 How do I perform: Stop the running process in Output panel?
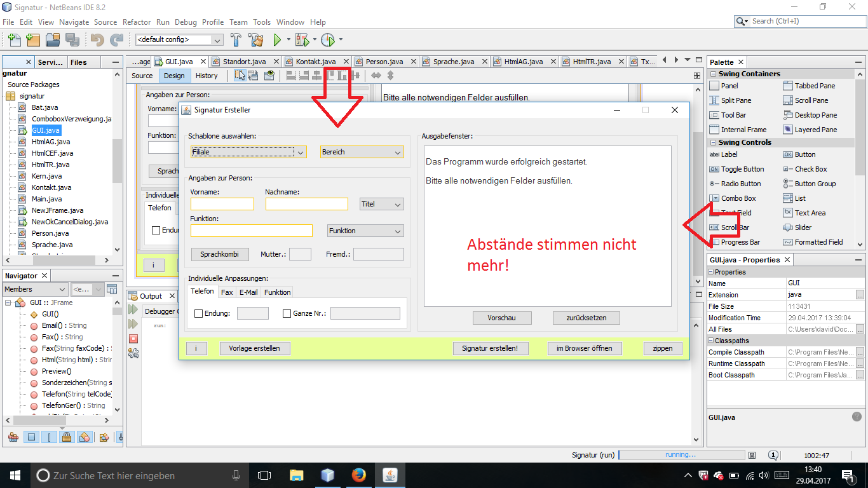click(x=133, y=339)
